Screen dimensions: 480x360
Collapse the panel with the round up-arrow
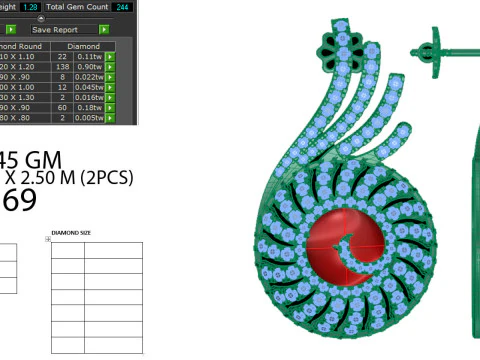tap(41, 18)
